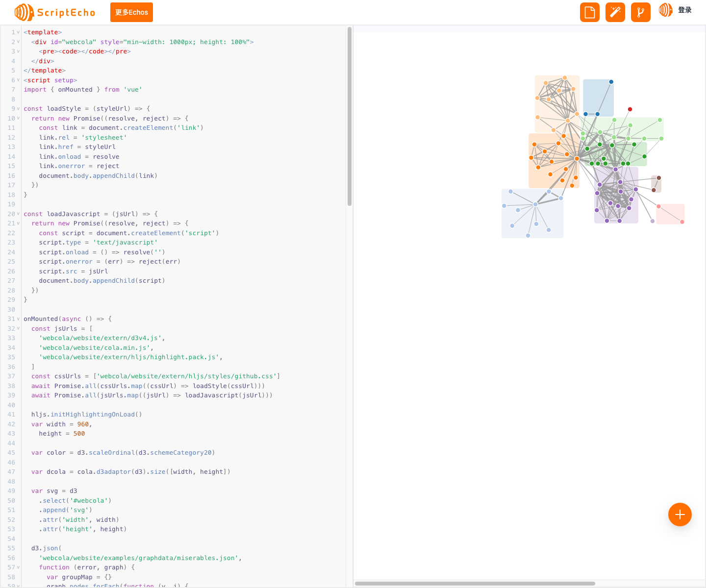The width and height of the screenshot is (706, 588).
Task: Click the orange avatar beside 登录
Action: (x=666, y=10)
